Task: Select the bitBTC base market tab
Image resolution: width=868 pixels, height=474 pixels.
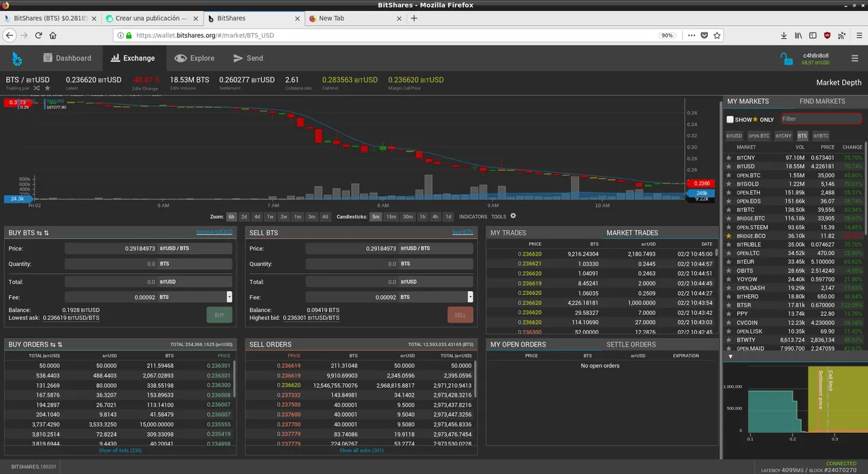Action: [821, 136]
